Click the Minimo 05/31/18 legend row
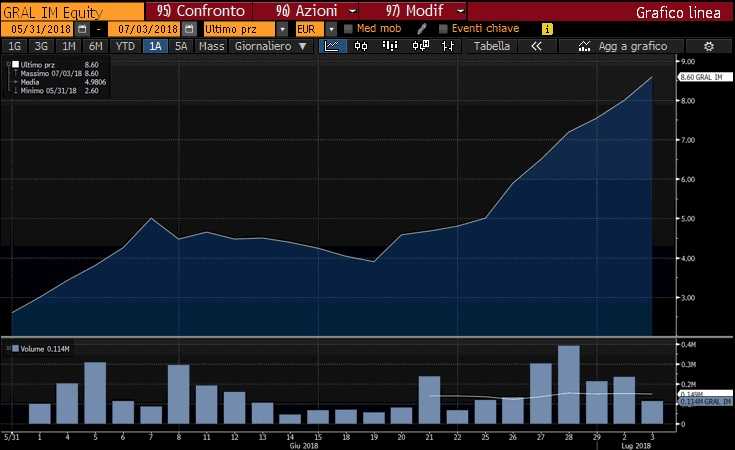 point(59,90)
